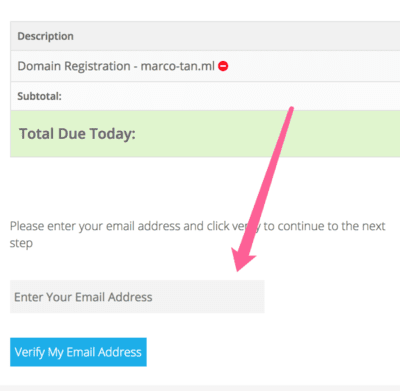The width and height of the screenshot is (400, 391).
Task: Click the Subtotal label
Action: (x=39, y=96)
